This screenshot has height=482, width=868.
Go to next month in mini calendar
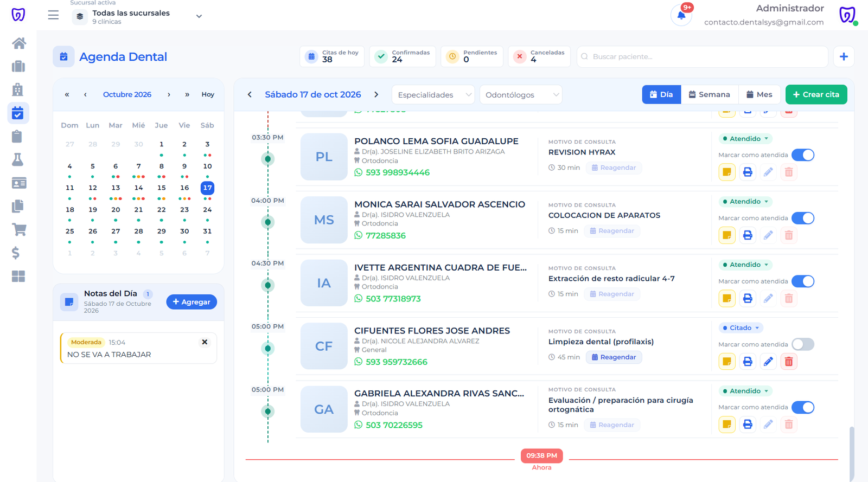coord(169,94)
